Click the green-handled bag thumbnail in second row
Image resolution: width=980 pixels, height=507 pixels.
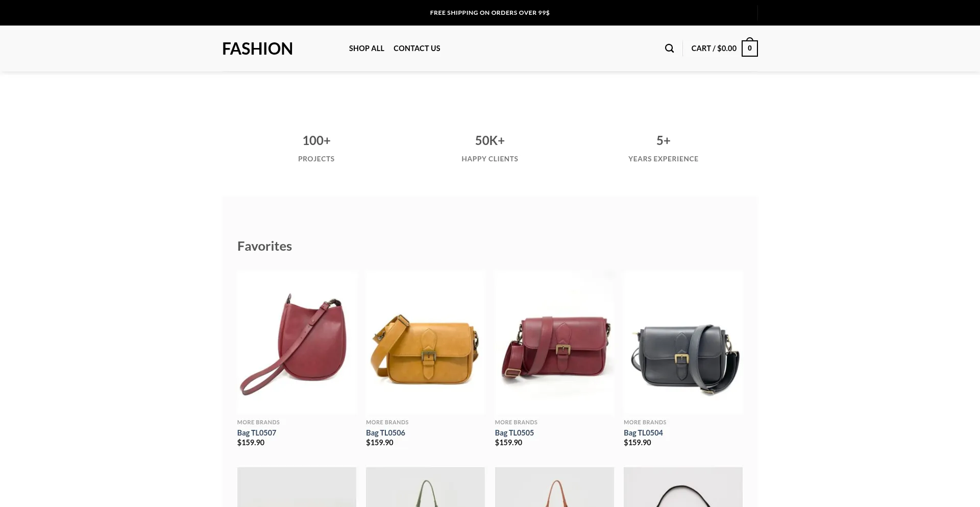point(425,487)
